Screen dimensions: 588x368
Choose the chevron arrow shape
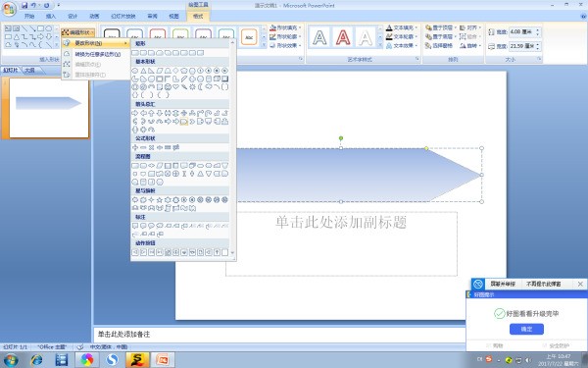pyautogui.click(x=192, y=122)
